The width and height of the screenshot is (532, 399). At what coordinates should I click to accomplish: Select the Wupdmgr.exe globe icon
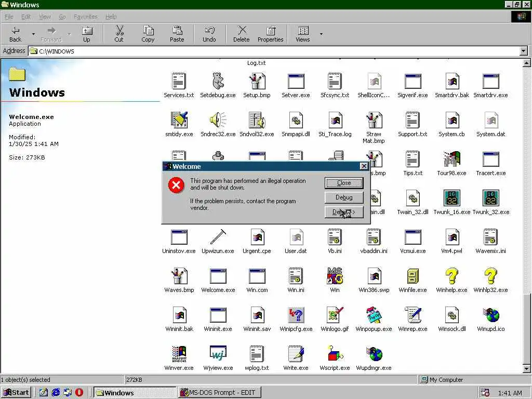[x=374, y=354]
